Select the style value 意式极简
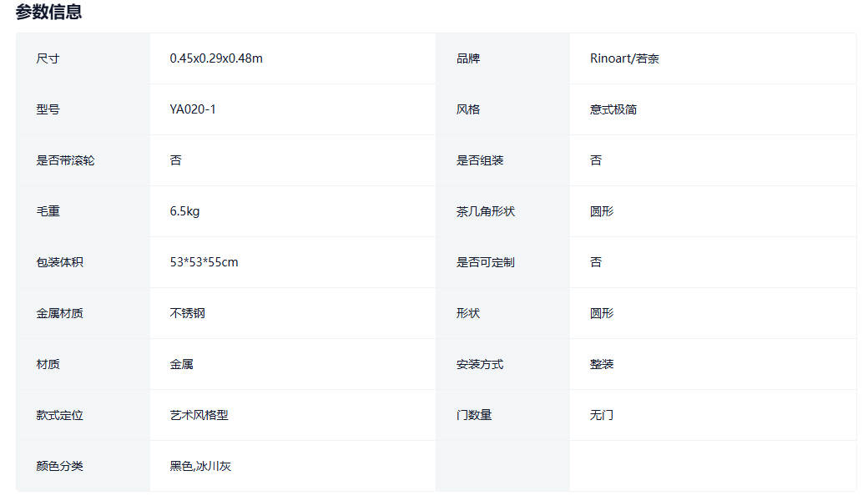Viewport: 868px width, 501px height. (x=613, y=109)
